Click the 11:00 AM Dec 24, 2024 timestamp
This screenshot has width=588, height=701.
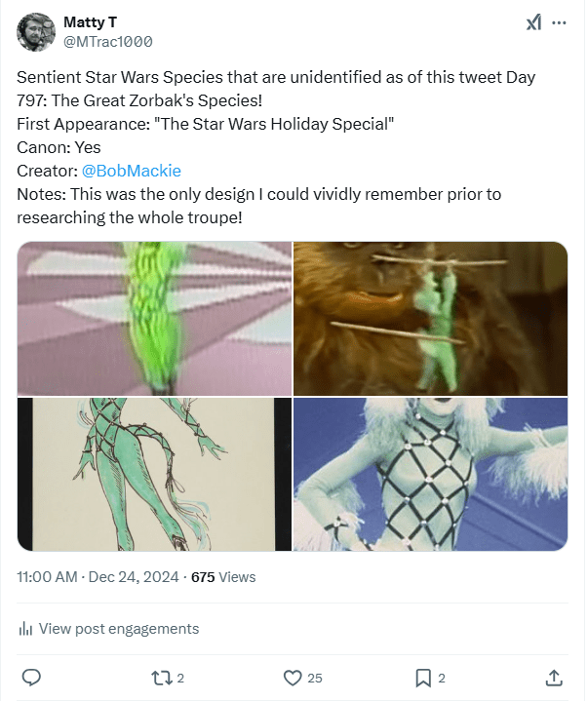pos(98,577)
